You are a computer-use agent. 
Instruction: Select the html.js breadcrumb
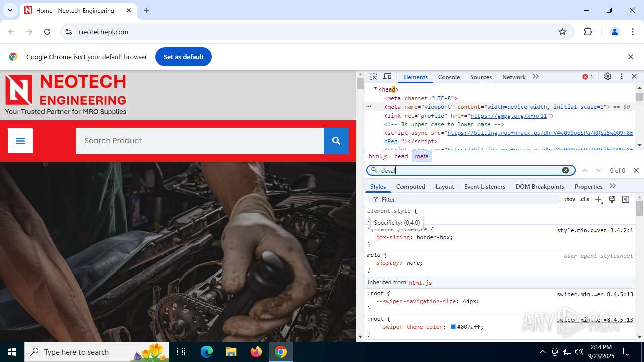point(378,156)
